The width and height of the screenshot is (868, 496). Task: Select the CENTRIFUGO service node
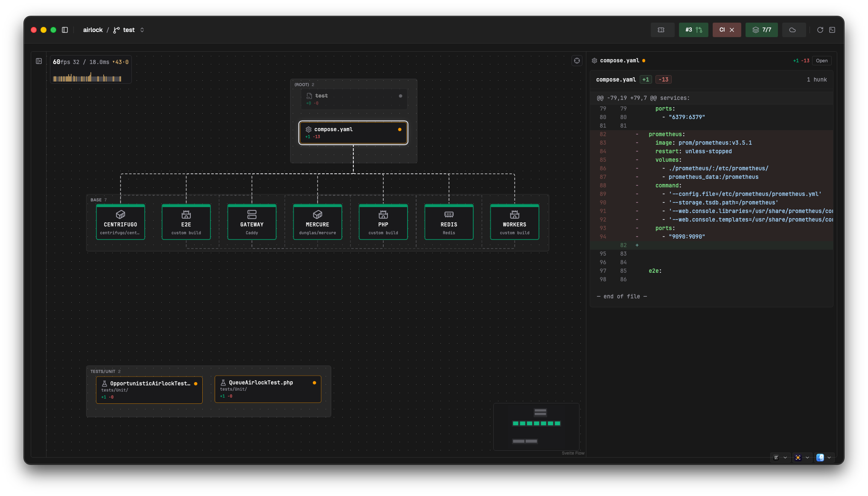120,222
